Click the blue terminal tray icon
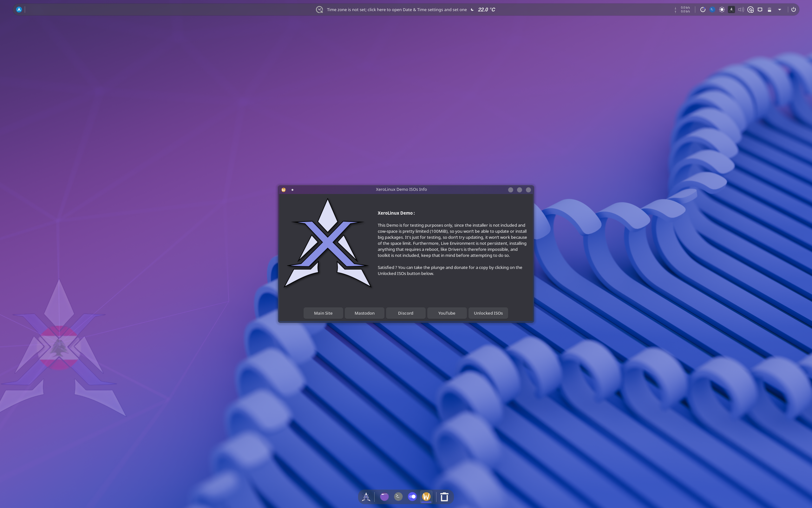The image size is (812, 508). [x=712, y=10]
